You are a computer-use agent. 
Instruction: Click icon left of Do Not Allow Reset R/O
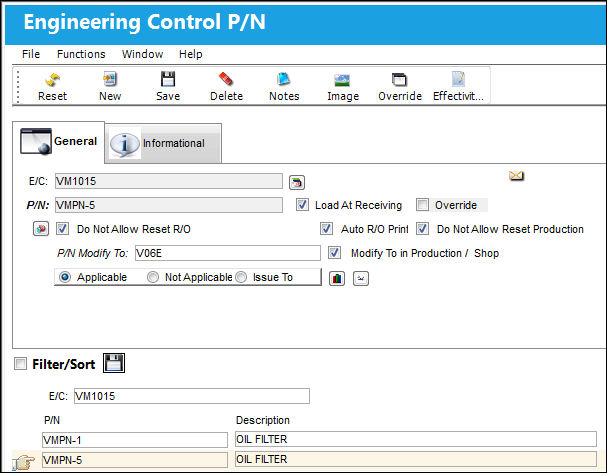point(41,229)
